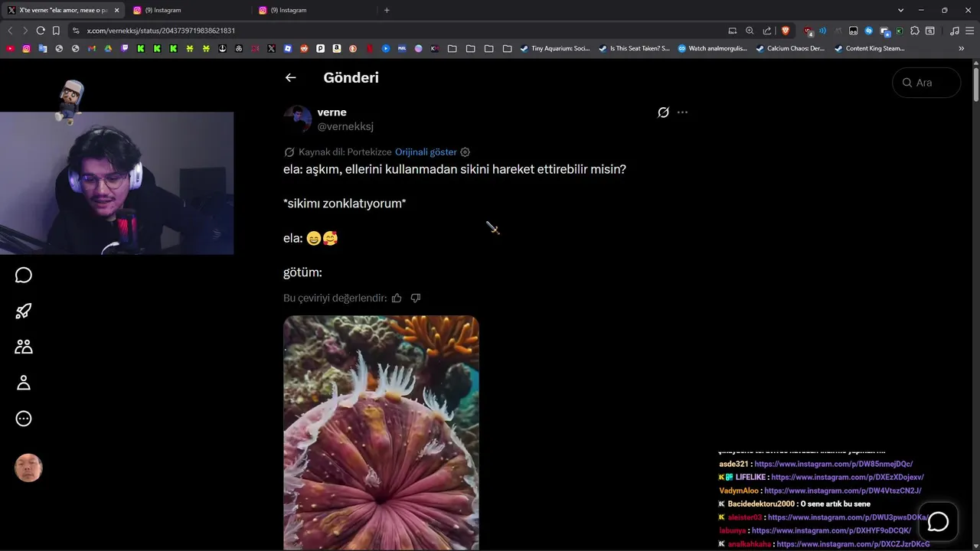Open the floating chat bubble button bottom right
Viewport: 980px width, 551px height.
click(938, 522)
